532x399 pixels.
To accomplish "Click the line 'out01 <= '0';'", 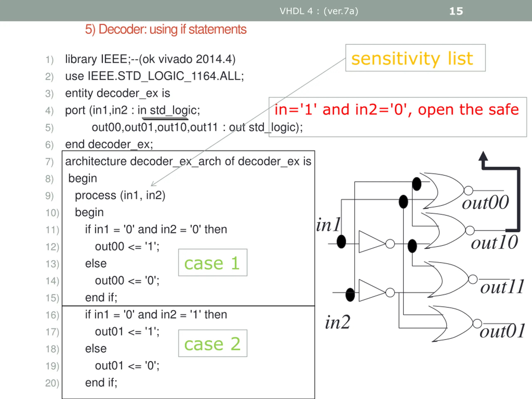I will [127, 366].
